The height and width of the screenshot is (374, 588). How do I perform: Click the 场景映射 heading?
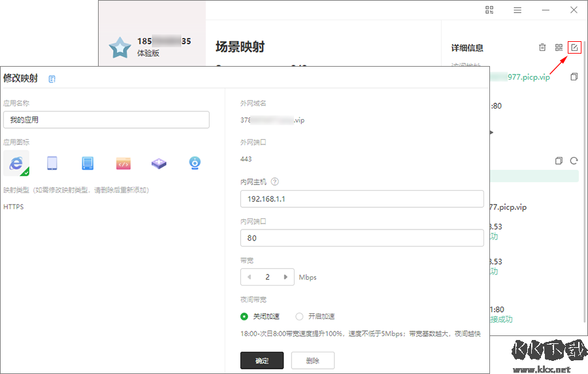[240, 46]
